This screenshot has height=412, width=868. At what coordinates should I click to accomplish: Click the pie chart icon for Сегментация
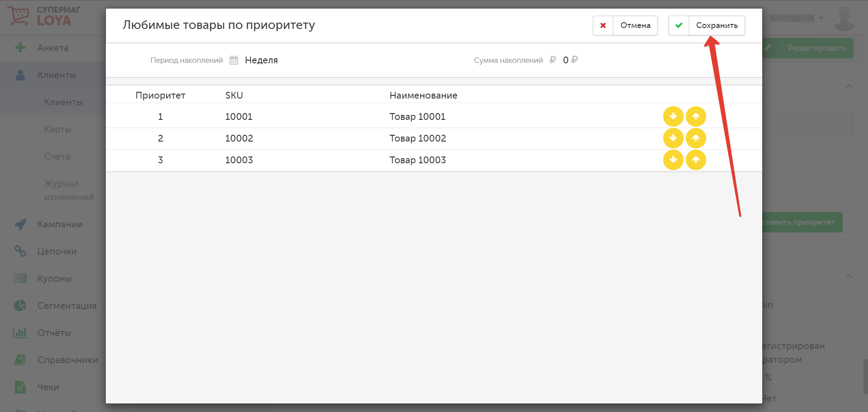(20, 305)
